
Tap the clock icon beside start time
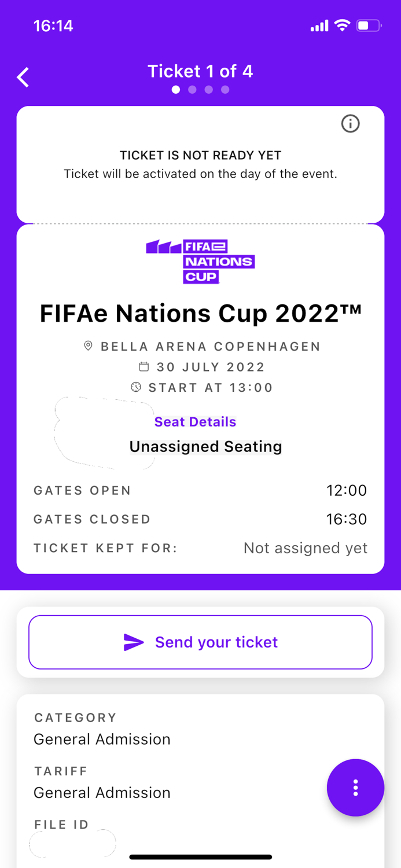point(136,387)
